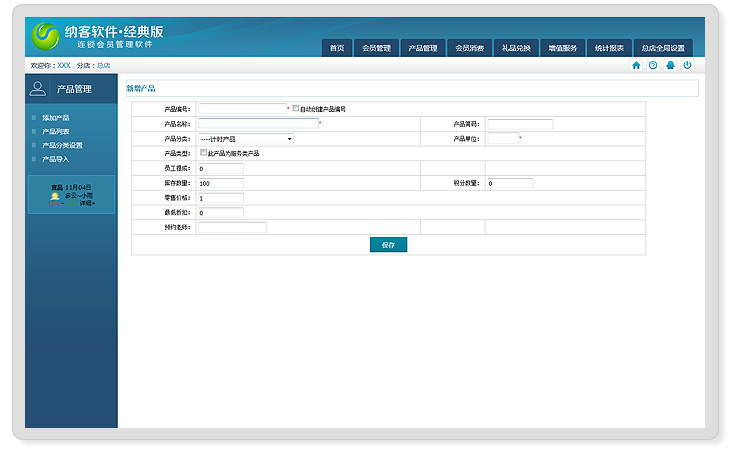Click the power logout icon

687,65
